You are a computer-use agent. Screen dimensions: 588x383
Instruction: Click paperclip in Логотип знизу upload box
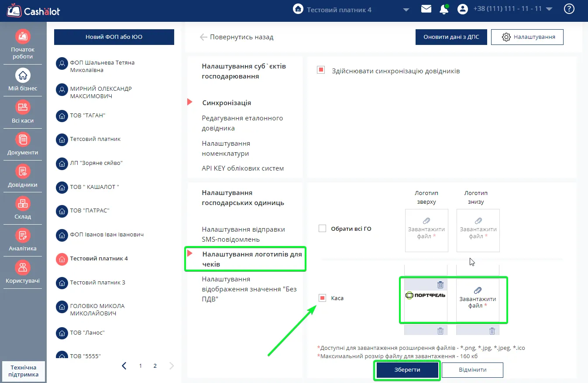(x=478, y=221)
